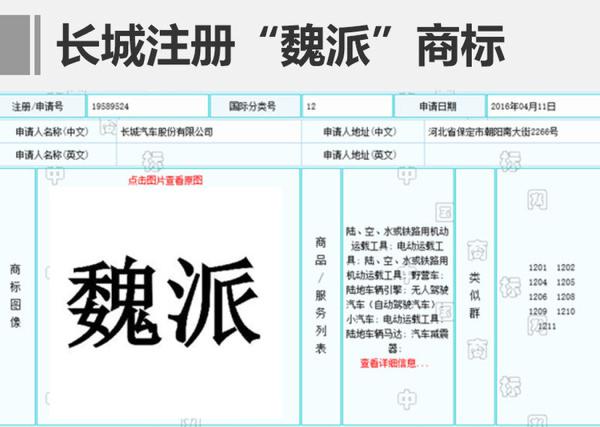Click the heading 长城注册“魏派”商标
This screenshot has width=600, height=427.
tap(281, 45)
